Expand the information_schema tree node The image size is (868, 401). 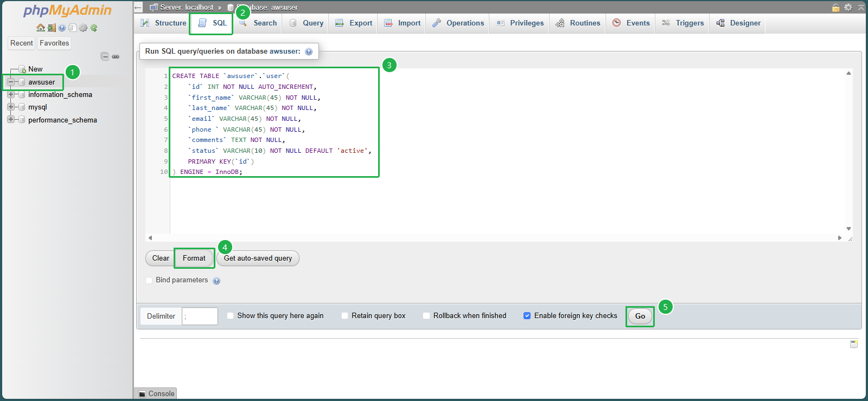pyautogui.click(x=11, y=94)
